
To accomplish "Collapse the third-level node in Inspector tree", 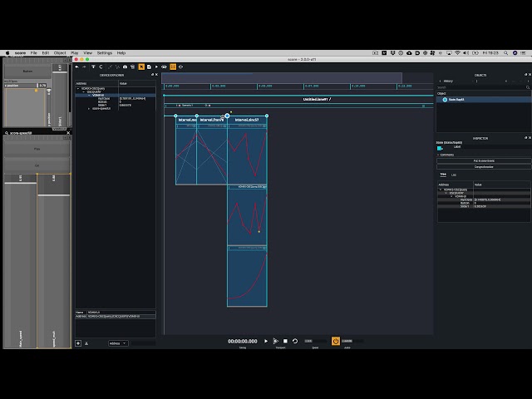I will tap(451, 196).
